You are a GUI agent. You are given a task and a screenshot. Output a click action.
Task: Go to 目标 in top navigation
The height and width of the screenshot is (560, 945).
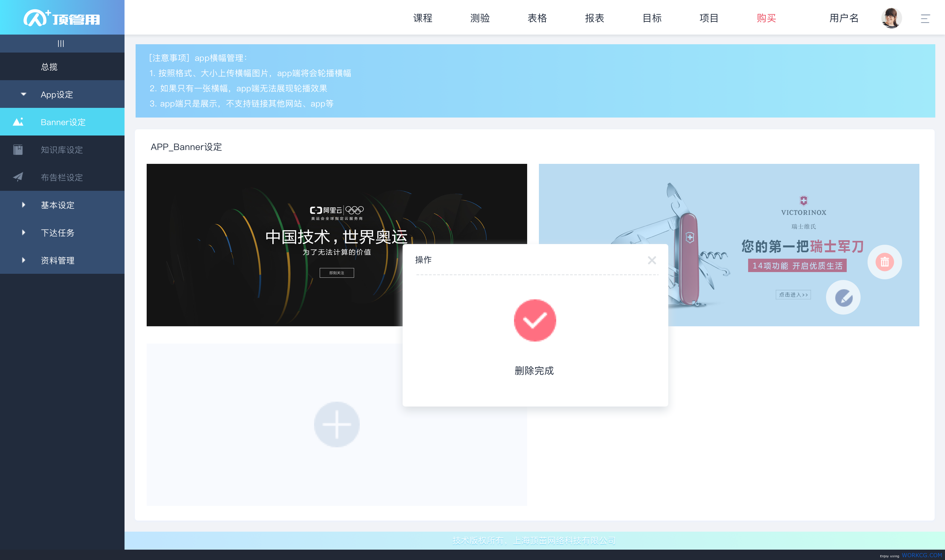(652, 18)
